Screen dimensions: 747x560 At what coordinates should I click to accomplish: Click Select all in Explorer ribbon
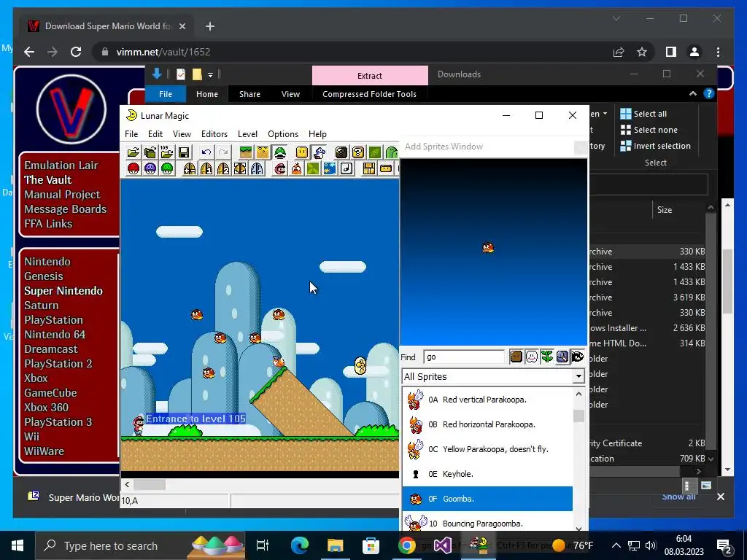coord(643,113)
